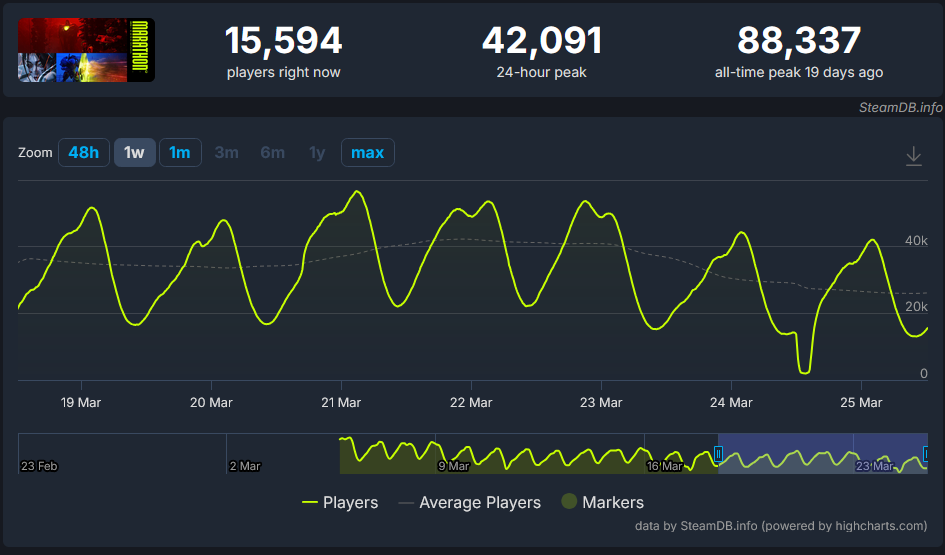Set zoom range to 48h
Screen dimensions: 945x555
point(84,152)
